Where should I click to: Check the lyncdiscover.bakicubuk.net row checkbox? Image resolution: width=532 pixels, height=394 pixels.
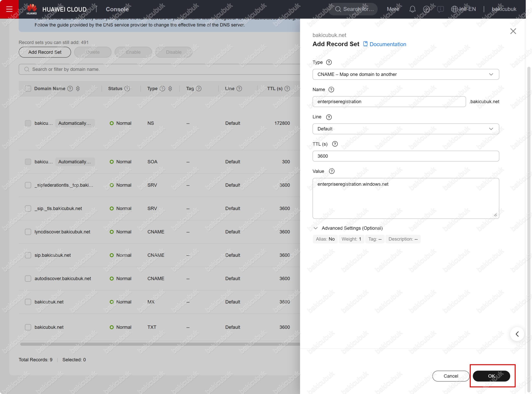(x=28, y=232)
